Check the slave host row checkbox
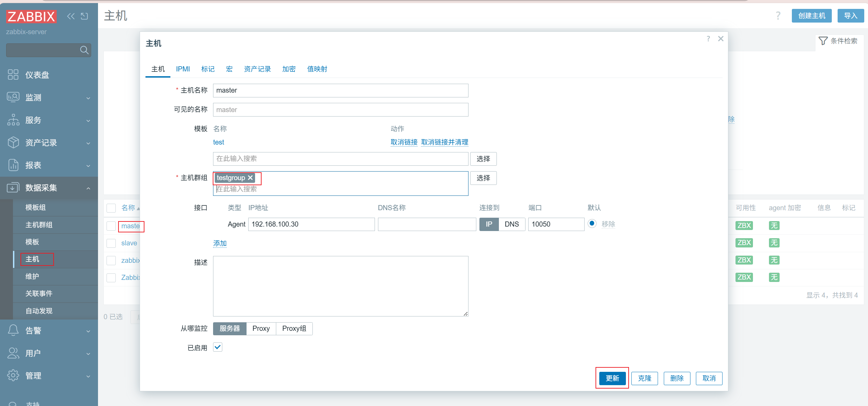This screenshot has height=406, width=868. [x=111, y=243]
